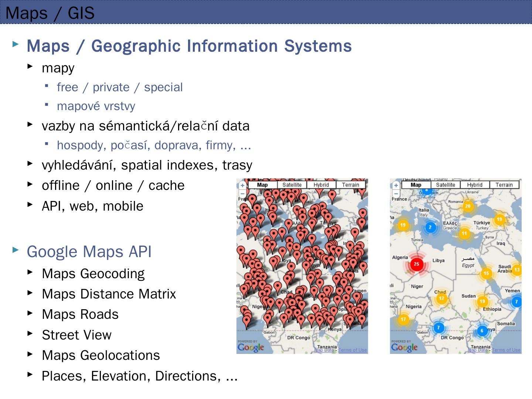The width and height of the screenshot is (532, 399).
Task: Click the Google logo on the clustered map
Action: 404,347
